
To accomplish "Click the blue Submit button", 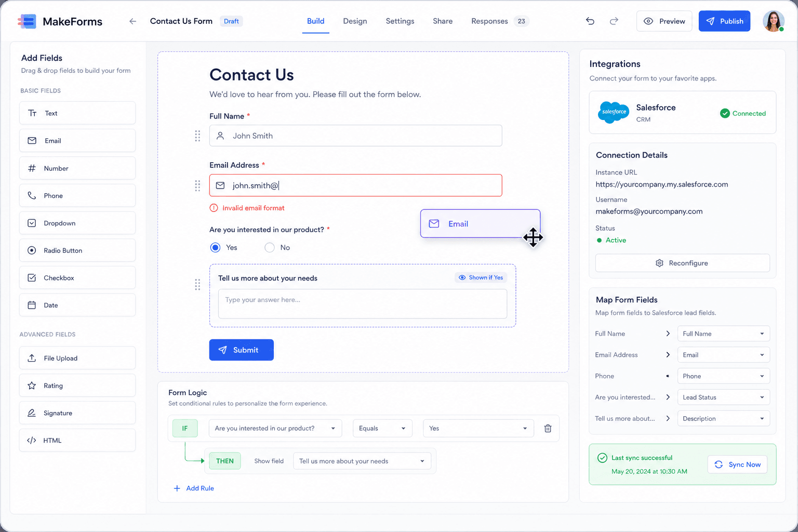I will [x=241, y=350].
